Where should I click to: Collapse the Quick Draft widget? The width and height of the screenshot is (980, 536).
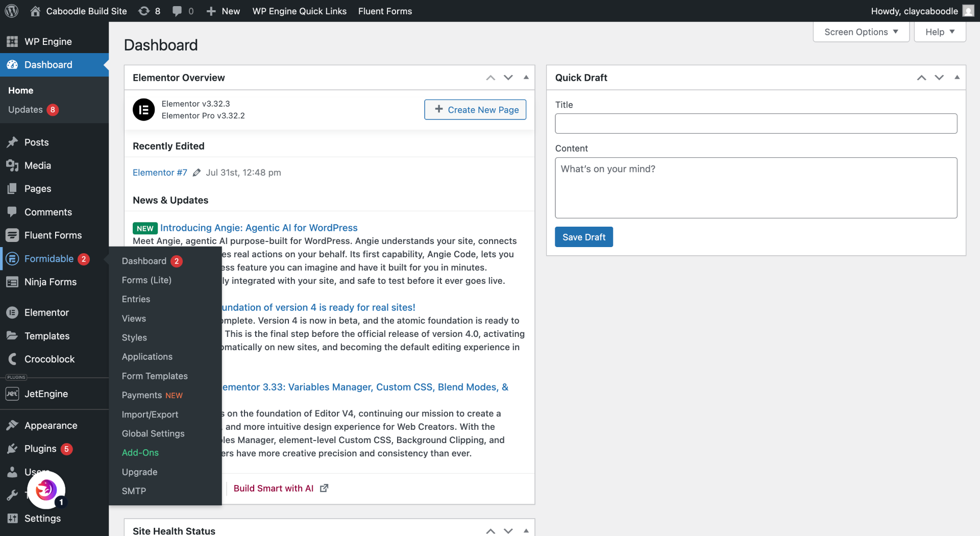point(957,78)
